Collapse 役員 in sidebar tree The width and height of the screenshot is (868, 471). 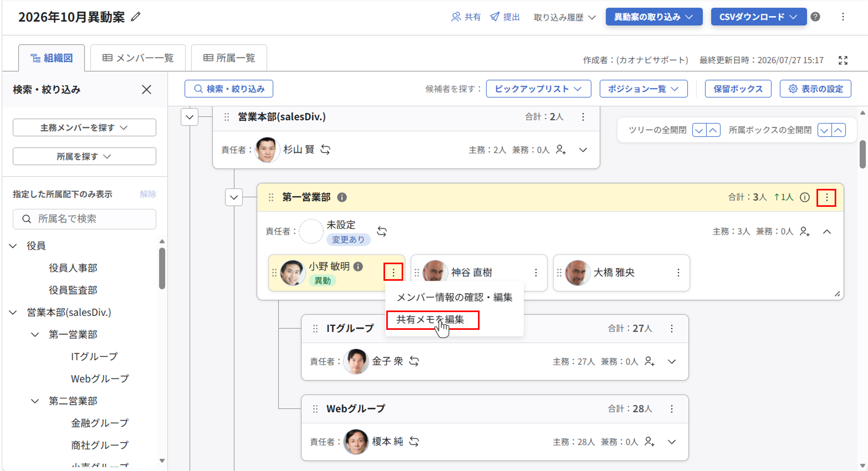tap(13, 246)
